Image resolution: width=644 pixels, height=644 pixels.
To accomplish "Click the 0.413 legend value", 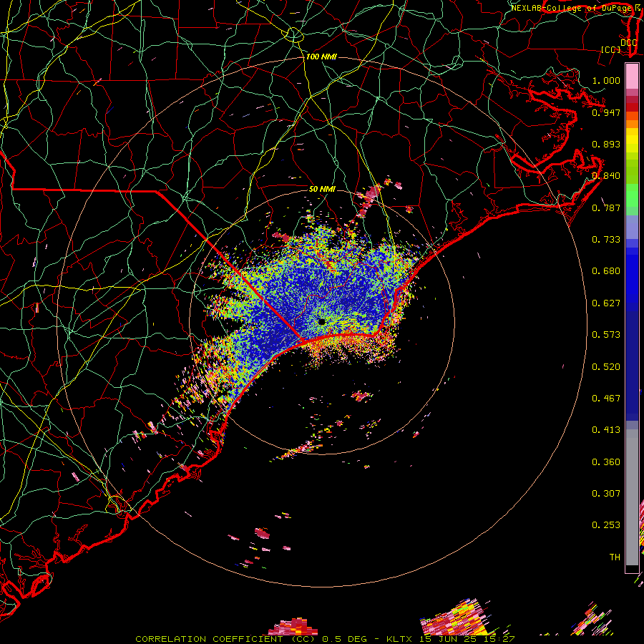I will (606, 430).
